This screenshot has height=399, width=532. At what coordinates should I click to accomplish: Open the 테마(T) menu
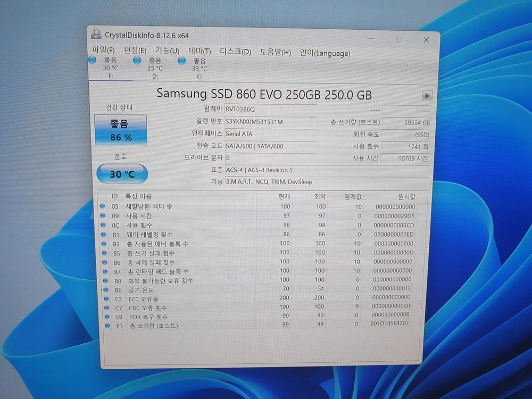(199, 51)
